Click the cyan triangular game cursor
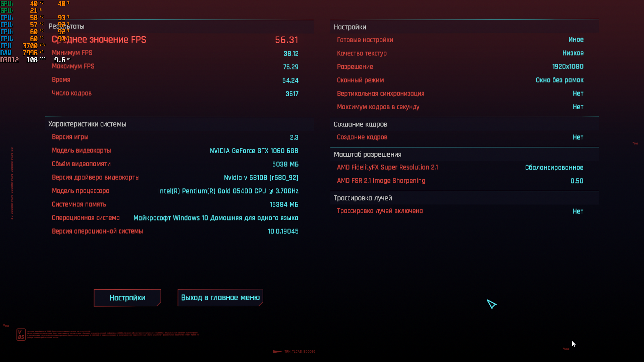Viewport: 644px width, 362px height. point(491,304)
